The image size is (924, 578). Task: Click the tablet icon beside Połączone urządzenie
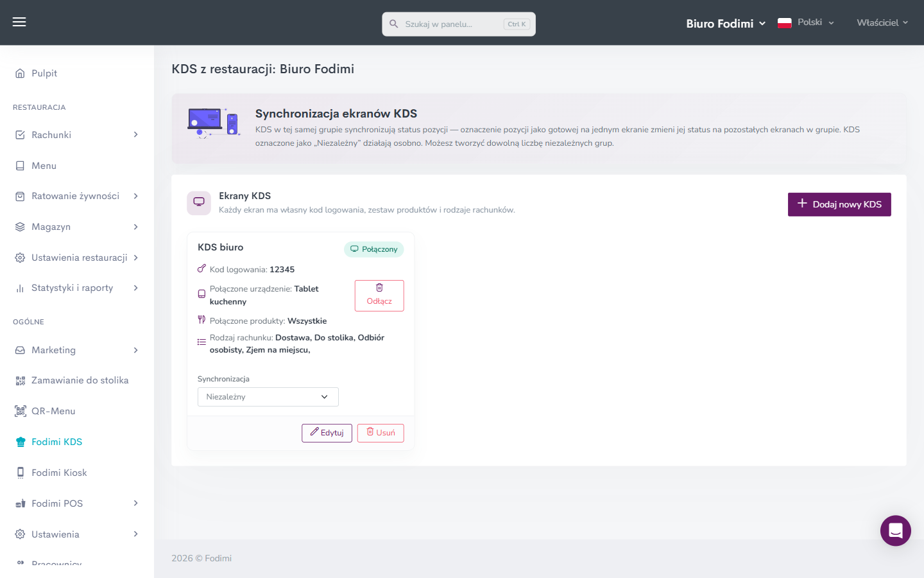[201, 294]
